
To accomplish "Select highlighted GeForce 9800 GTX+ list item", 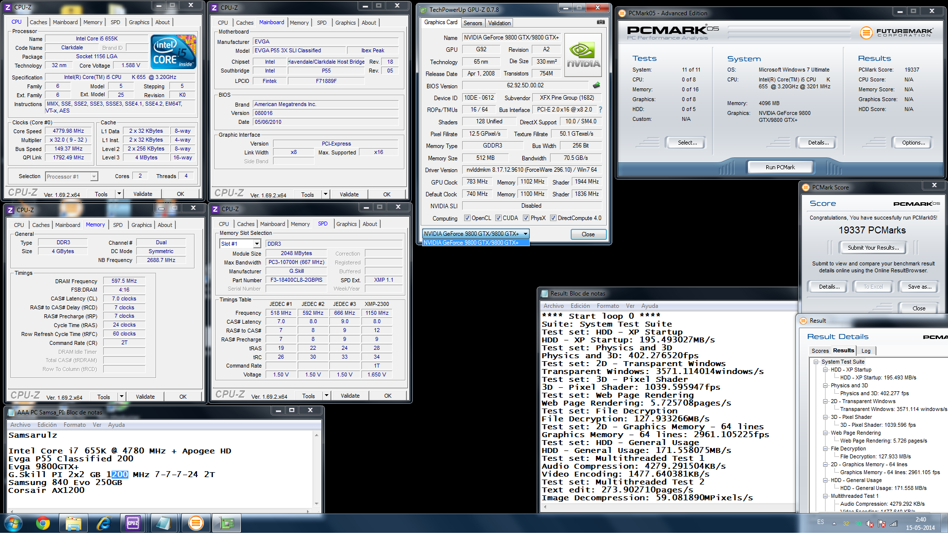I will click(x=475, y=243).
